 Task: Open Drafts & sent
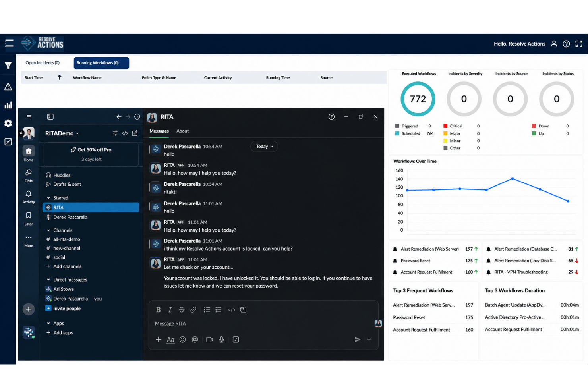coord(64,184)
